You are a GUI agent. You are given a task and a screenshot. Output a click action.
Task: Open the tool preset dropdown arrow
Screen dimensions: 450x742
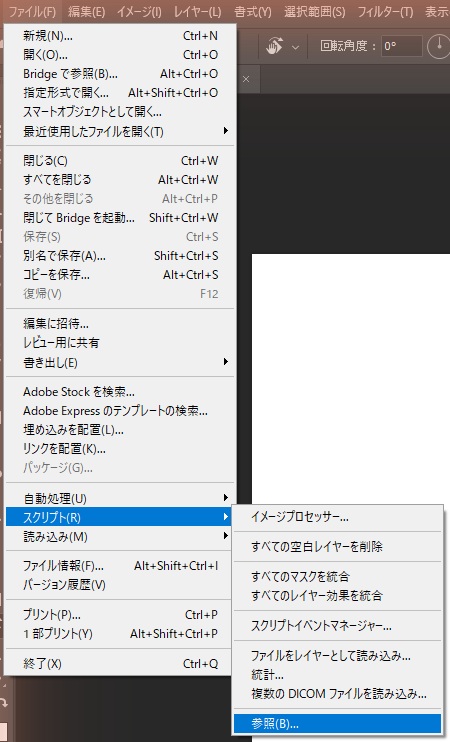click(296, 47)
